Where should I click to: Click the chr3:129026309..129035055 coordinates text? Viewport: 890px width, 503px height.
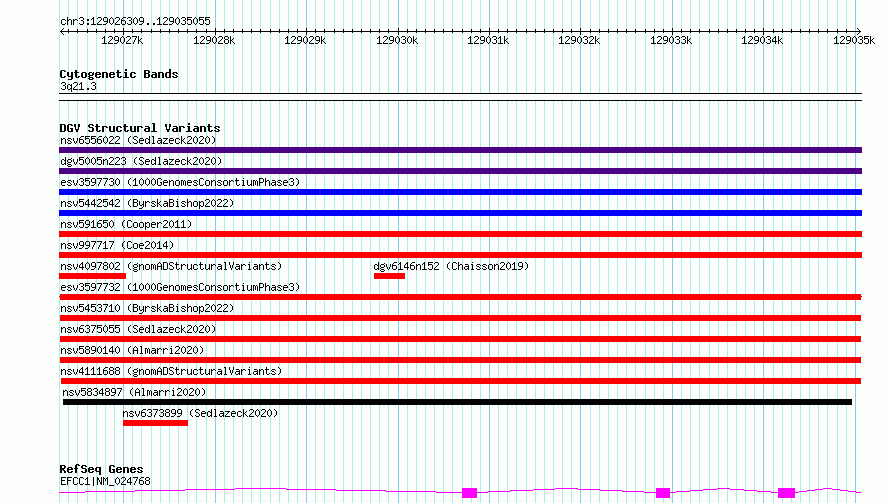(135, 22)
